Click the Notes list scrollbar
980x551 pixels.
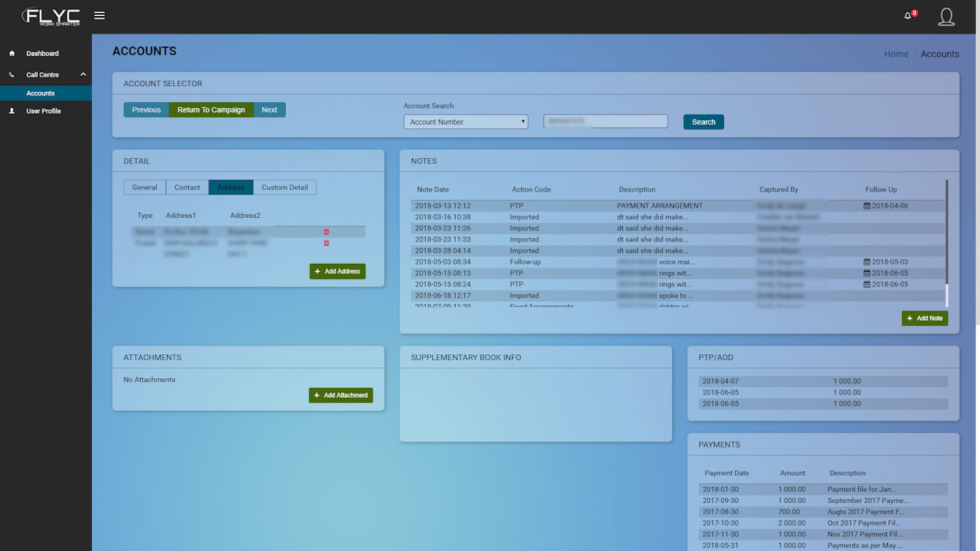(946, 243)
